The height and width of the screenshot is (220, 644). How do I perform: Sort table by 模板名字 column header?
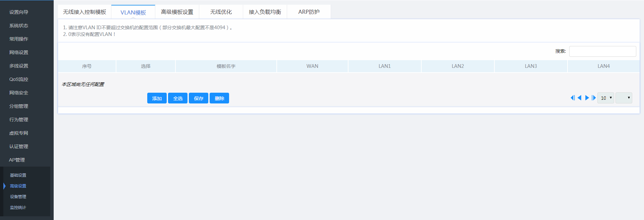(x=226, y=66)
